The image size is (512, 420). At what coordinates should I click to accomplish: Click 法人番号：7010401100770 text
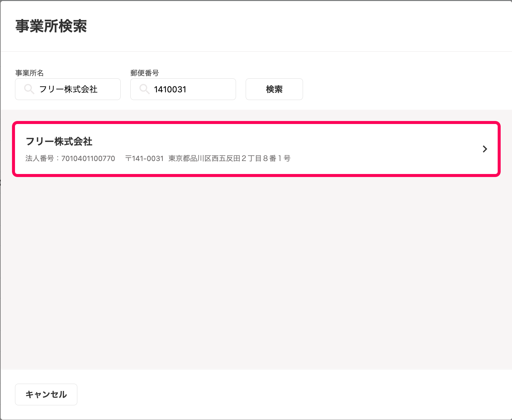70,158
